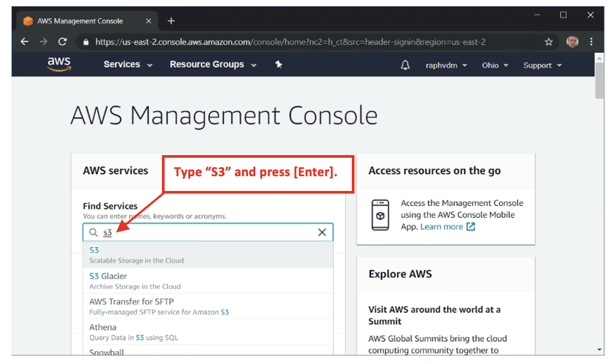Reload the page with the refresh icon

(62, 42)
